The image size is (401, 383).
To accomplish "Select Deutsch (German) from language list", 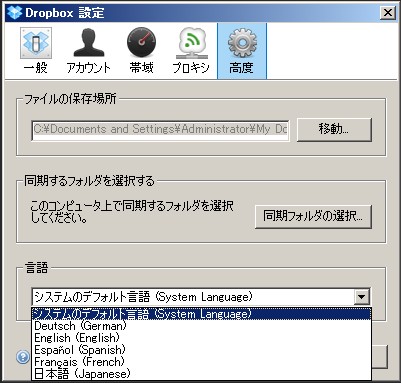I will 201,326.
